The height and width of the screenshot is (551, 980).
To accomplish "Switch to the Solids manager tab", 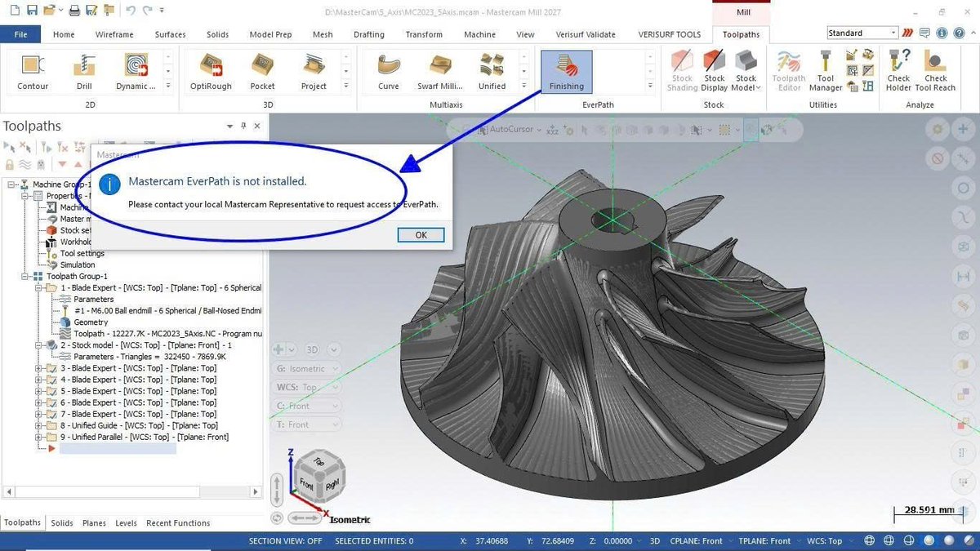I will [61, 522].
